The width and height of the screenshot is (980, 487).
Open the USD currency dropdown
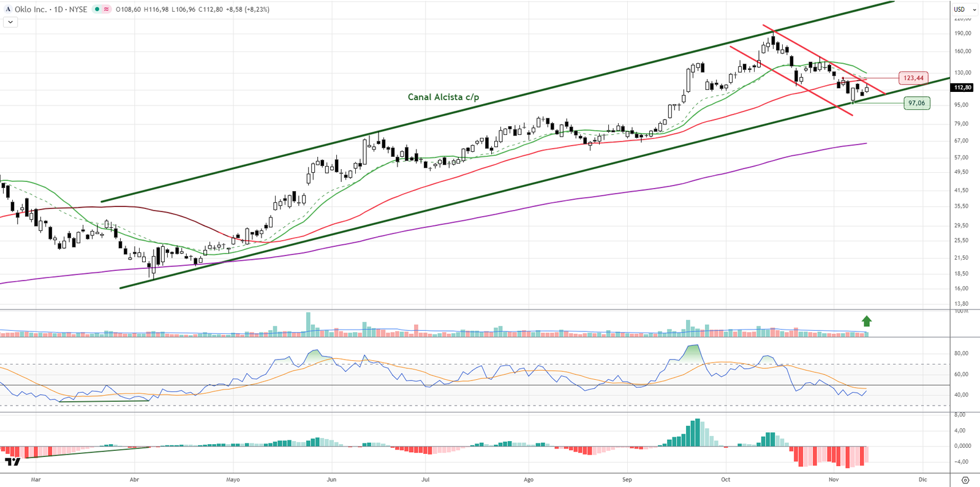coord(965,9)
